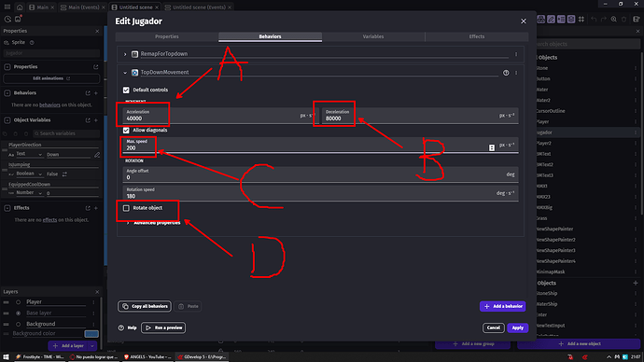This screenshot has height=362, width=644.
Task: Close the Edit Jugador dialog
Action: (524, 21)
